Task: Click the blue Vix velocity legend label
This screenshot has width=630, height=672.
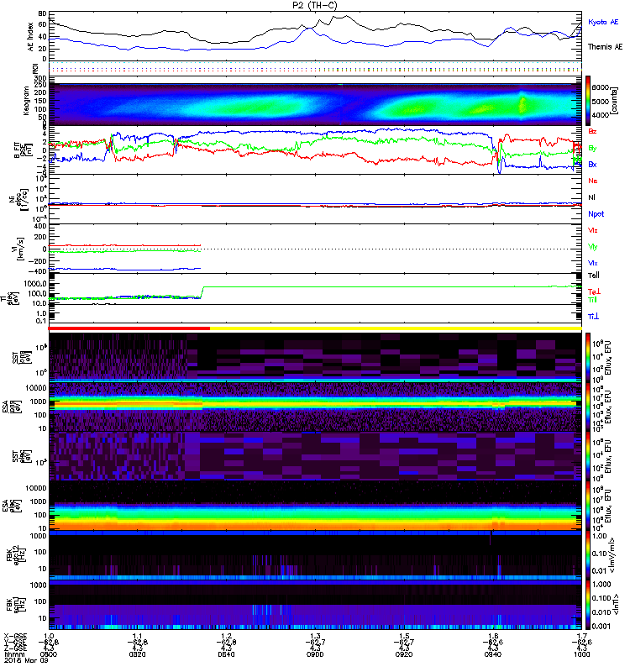Action: pos(592,263)
